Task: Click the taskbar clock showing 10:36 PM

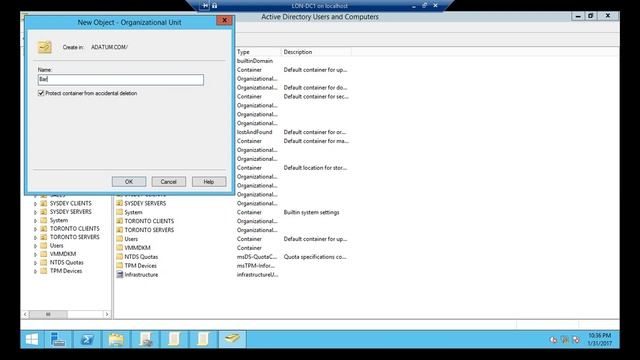Action: [x=600, y=339]
